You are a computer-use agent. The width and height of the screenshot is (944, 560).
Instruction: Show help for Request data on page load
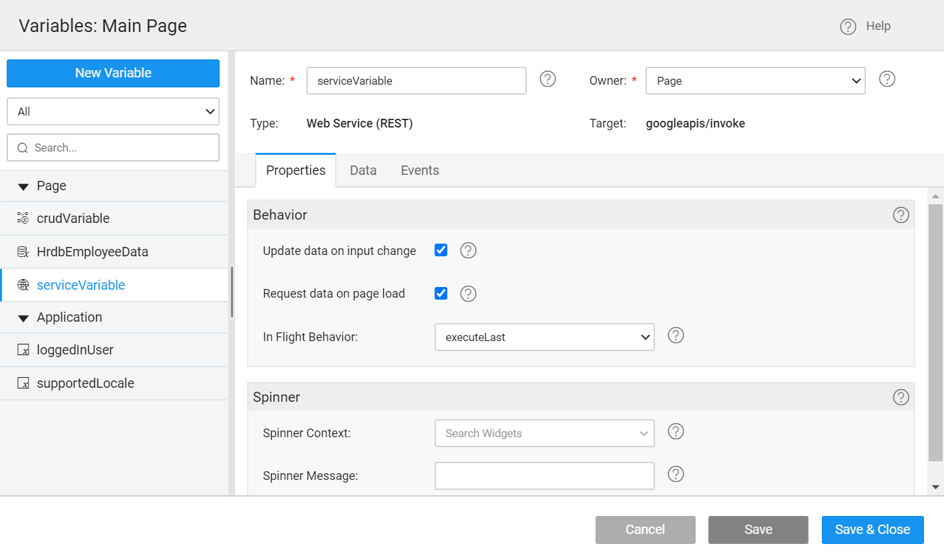tap(468, 294)
